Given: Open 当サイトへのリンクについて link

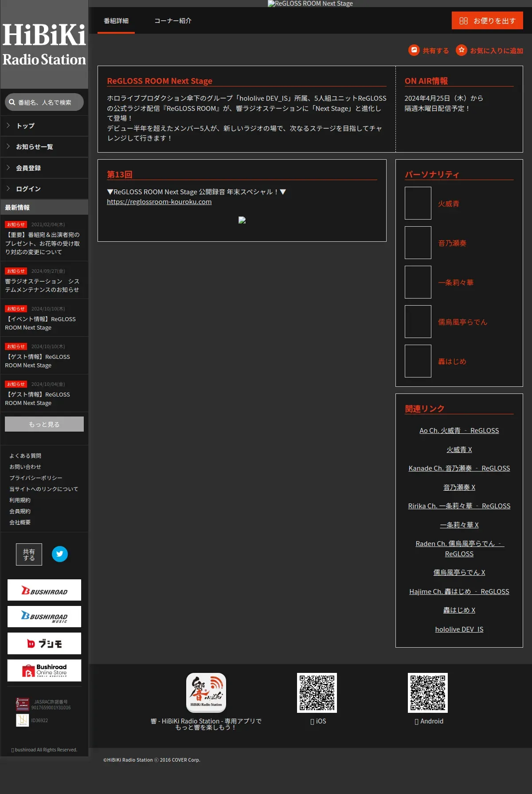Looking at the screenshot, I should coord(44,489).
